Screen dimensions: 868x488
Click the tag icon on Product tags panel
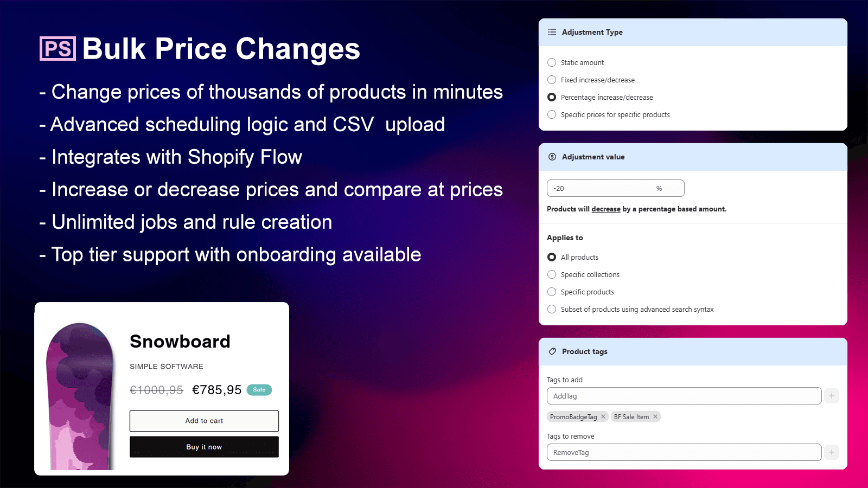[553, 351]
